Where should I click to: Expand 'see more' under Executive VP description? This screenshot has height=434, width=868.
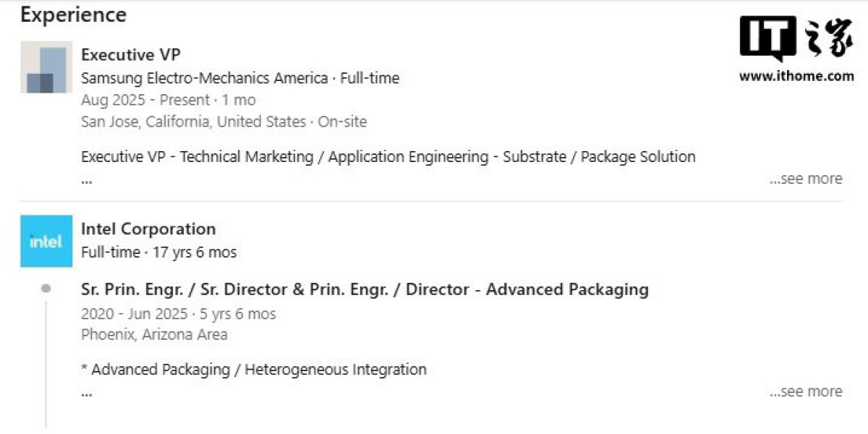coord(806,179)
